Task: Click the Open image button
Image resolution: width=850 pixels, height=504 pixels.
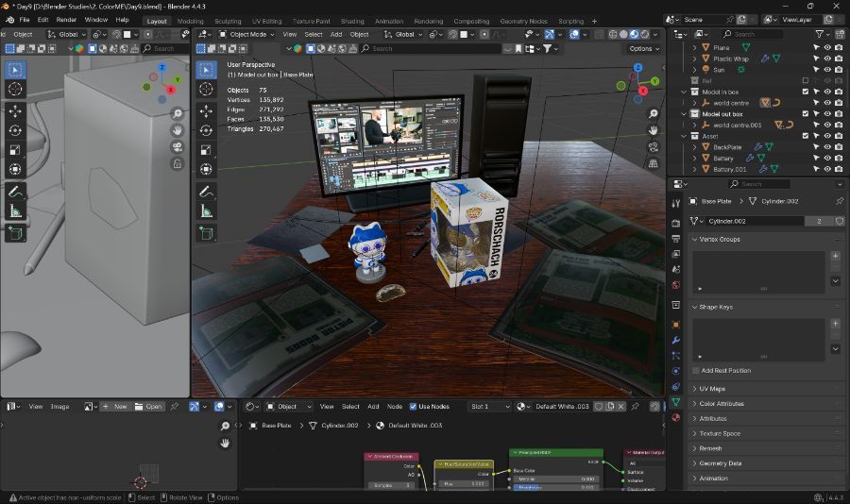Action: coord(148,407)
